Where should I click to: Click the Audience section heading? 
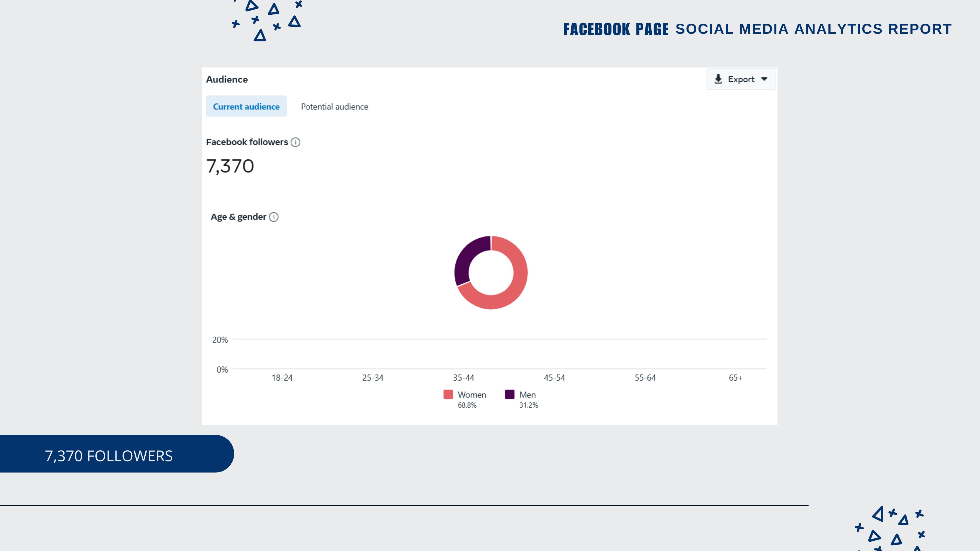pyautogui.click(x=227, y=79)
